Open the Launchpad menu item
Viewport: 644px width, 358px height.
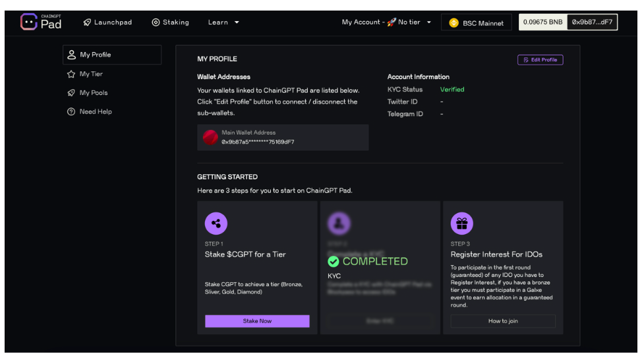pyautogui.click(x=107, y=22)
